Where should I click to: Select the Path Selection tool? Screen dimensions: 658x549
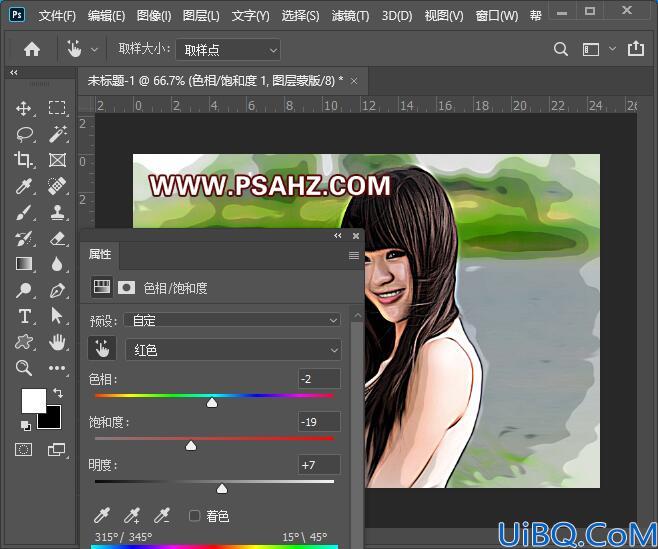pos(57,316)
